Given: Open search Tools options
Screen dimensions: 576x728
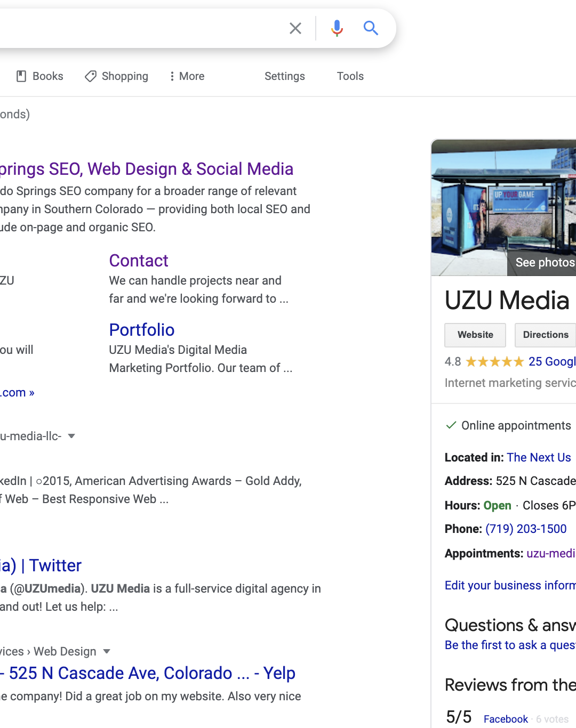Looking at the screenshot, I should (x=350, y=76).
